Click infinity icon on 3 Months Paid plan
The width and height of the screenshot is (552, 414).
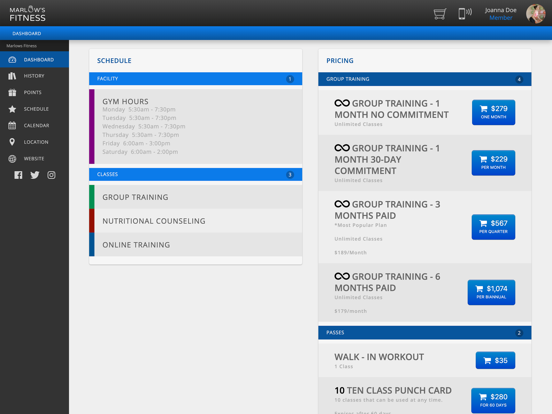[x=342, y=204]
